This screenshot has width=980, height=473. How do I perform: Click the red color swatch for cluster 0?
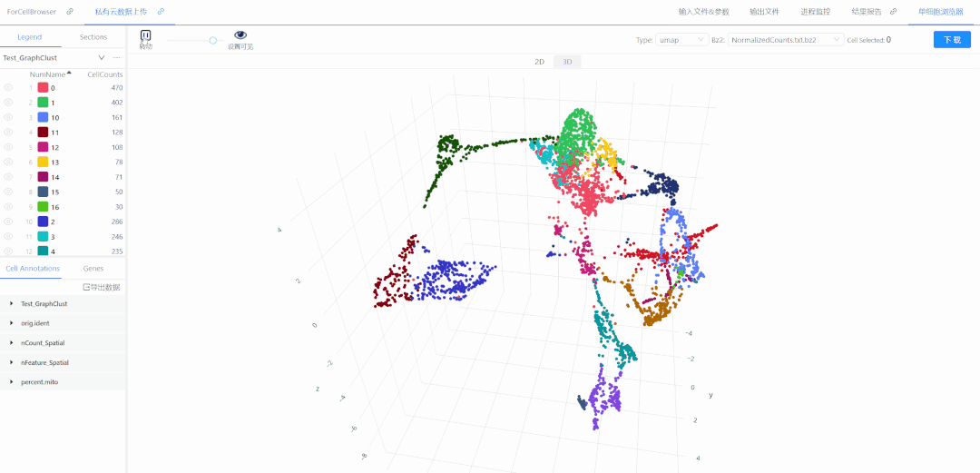tap(43, 88)
